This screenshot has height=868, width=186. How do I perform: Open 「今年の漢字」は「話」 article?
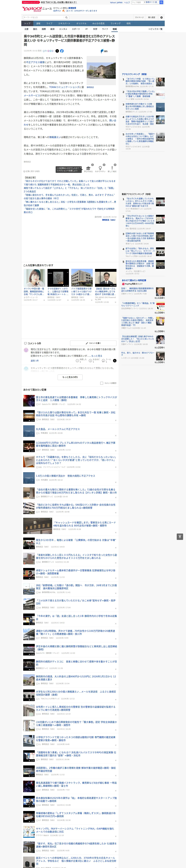[x=76, y=618]
